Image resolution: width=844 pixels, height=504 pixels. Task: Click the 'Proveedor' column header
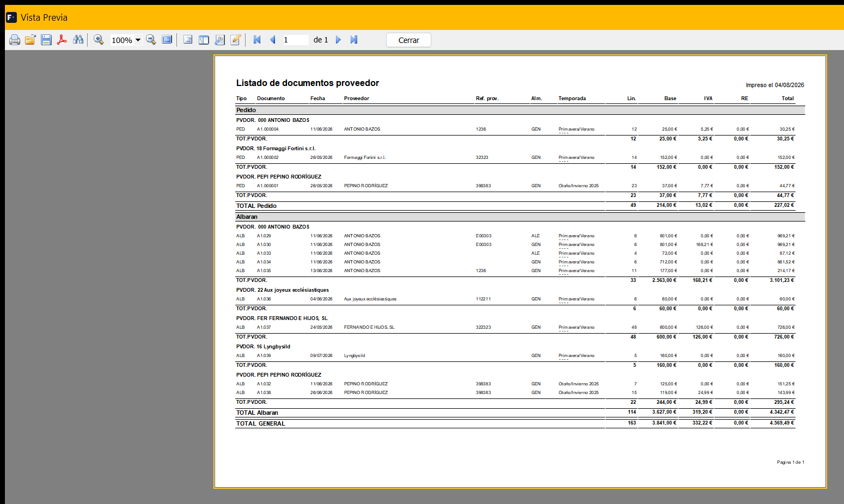(357, 99)
